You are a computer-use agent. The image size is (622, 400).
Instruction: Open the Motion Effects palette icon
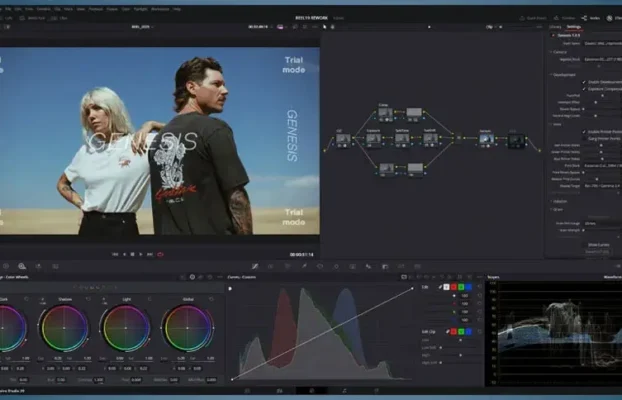pyautogui.click(x=55, y=266)
